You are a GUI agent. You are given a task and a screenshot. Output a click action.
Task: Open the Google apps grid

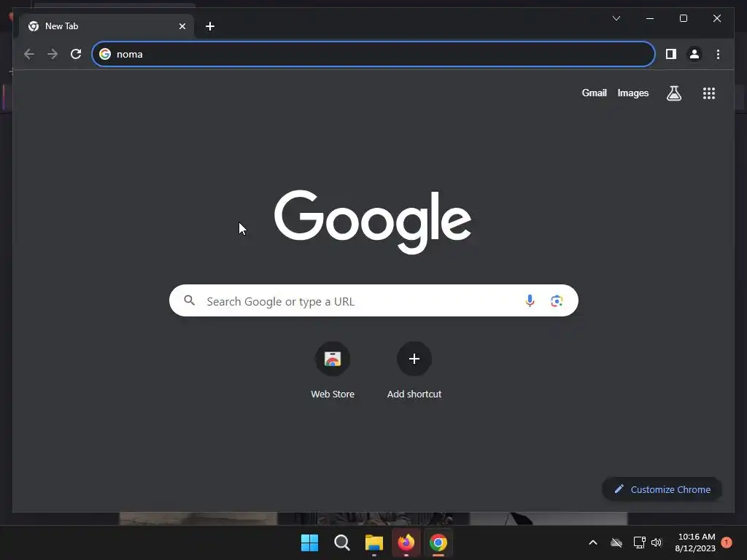[709, 93]
